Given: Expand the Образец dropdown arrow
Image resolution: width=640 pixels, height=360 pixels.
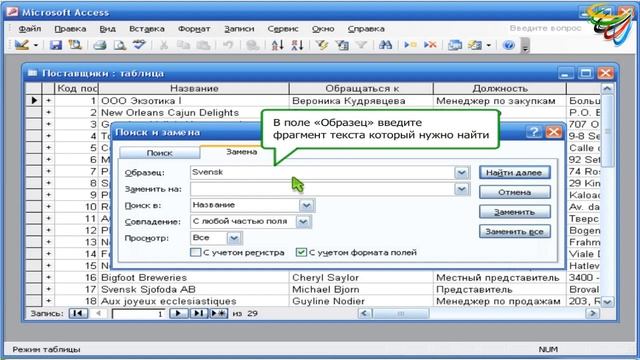Looking at the screenshot, I should tap(462, 173).
